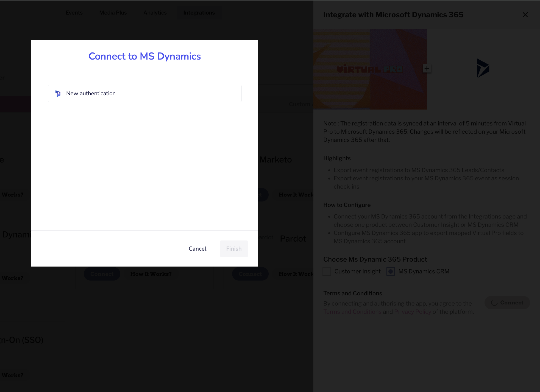
Task: Click the Connect button under Pardot
Action: pos(250,274)
